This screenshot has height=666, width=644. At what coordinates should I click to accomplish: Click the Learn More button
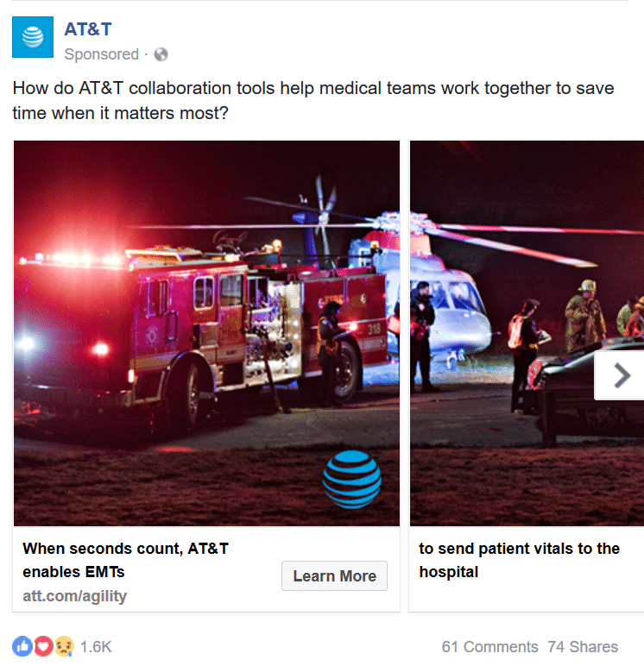pyautogui.click(x=334, y=576)
